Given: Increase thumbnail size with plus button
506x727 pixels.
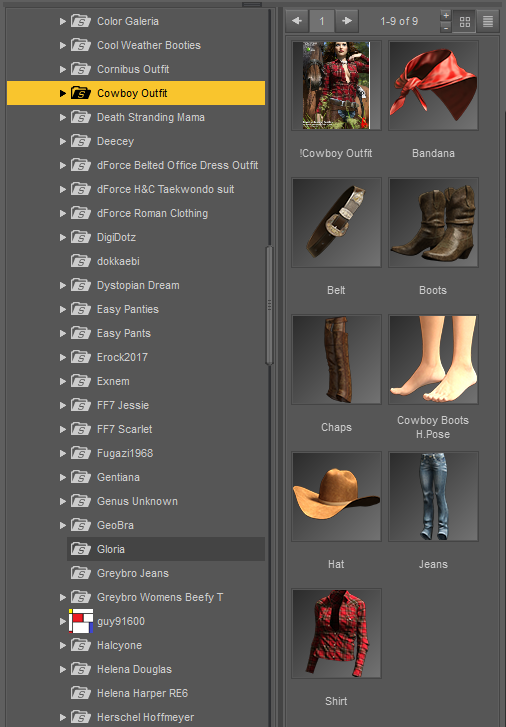Looking at the screenshot, I should 446,15.
